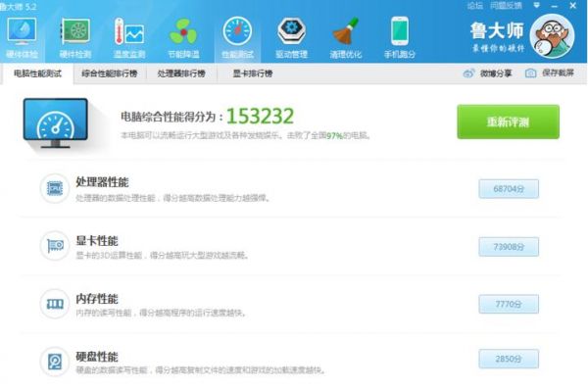Image resolution: width=588 pixels, height=390 pixels.
Task: Click the large monitor gauge illustration
Action: click(x=56, y=123)
